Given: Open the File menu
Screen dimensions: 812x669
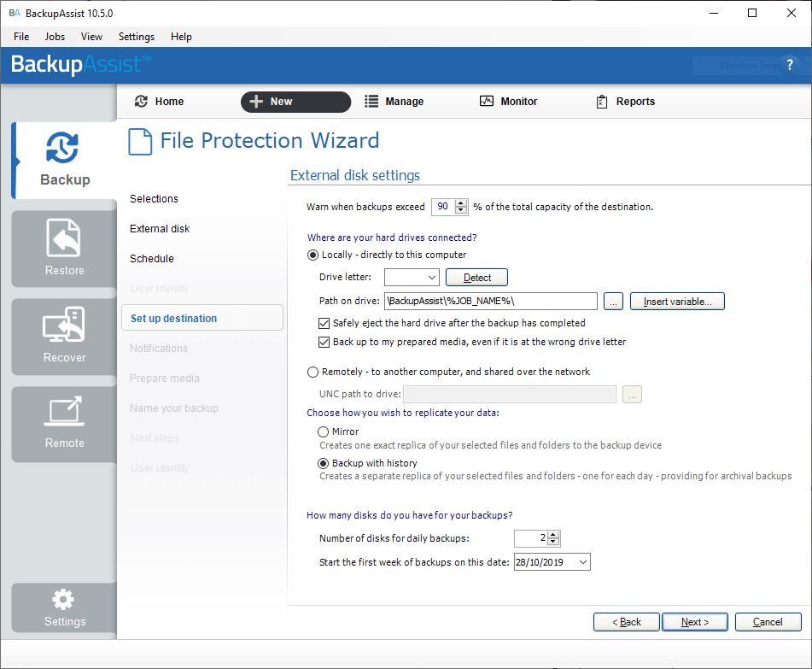Looking at the screenshot, I should [x=21, y=37].
